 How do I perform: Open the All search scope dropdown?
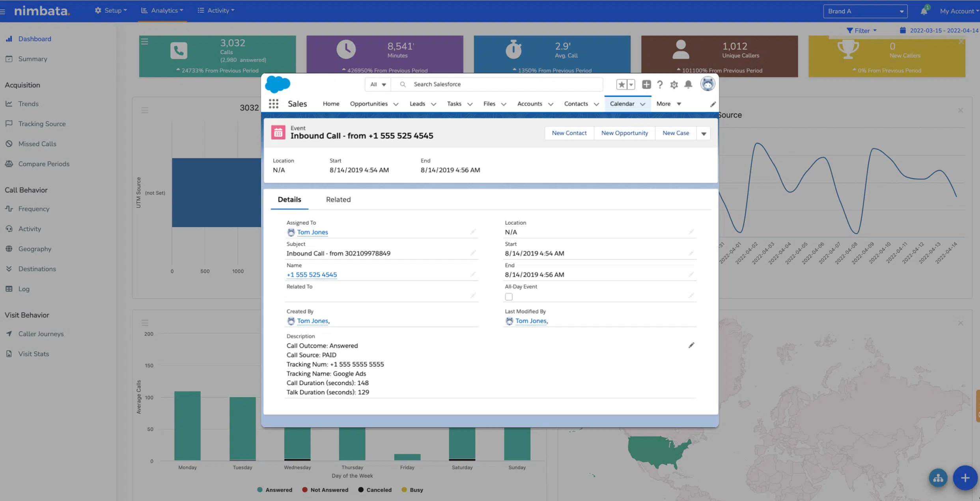(378, 84)
